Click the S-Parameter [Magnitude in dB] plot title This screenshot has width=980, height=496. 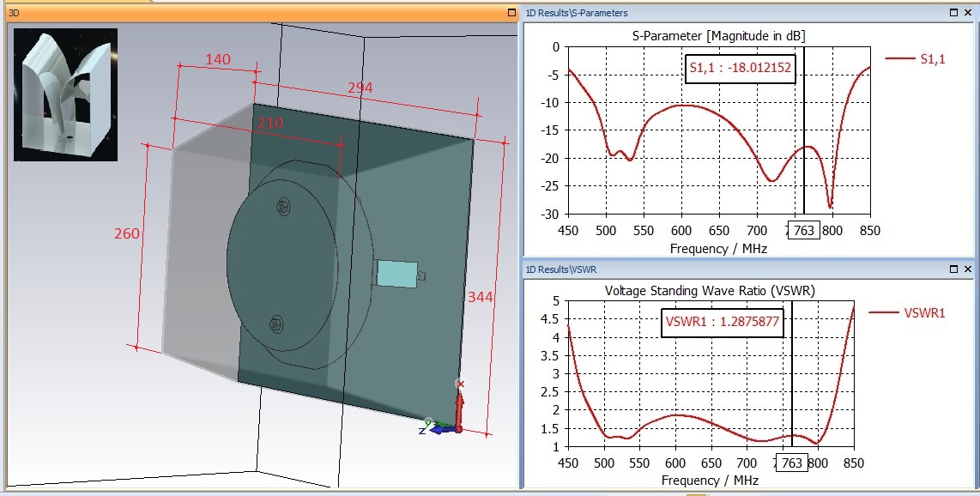(719, 36)
